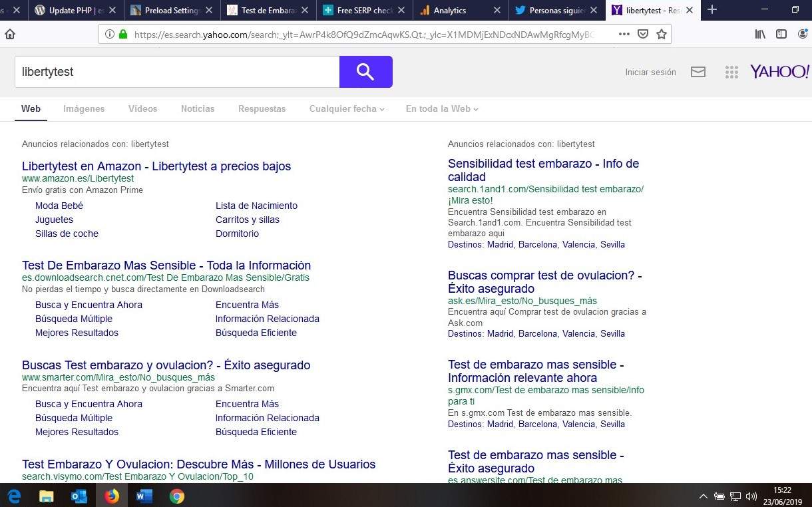The height and width of the screenshot is (507, 812).
Task: Open a new browser tab with plus icon
Action: pyautogui.click(x=712, y=10)
